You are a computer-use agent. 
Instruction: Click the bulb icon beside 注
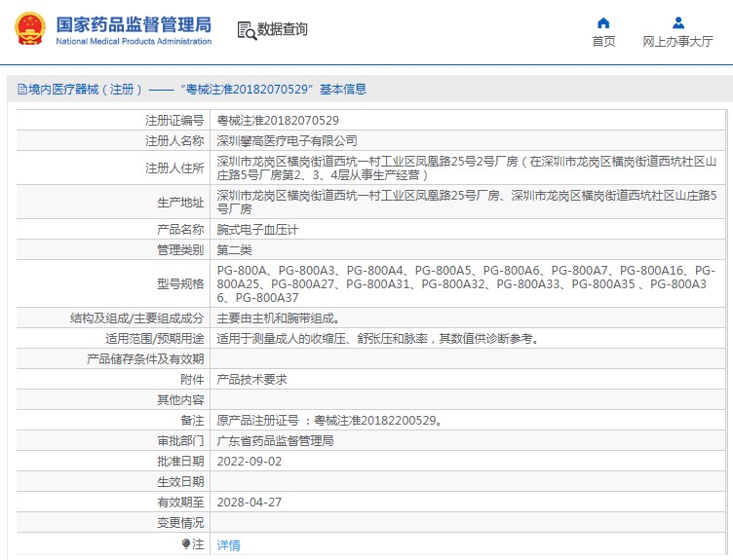pyautogui.click(x=186, y=543)
